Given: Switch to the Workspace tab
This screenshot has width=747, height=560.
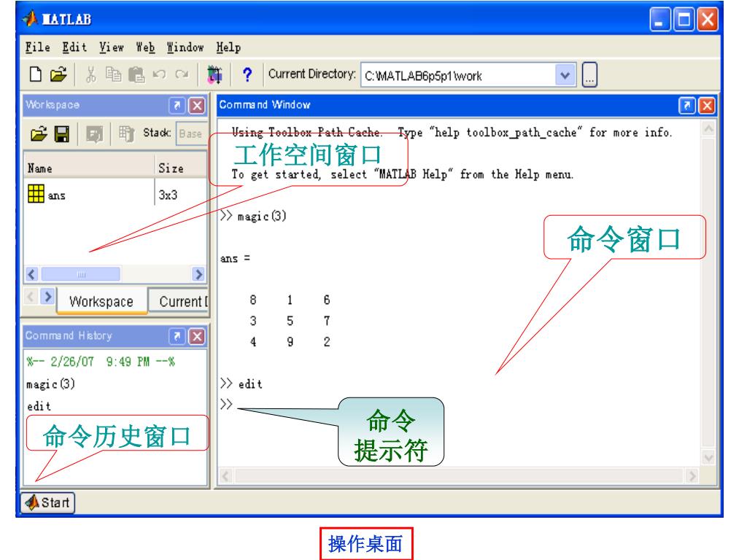Looking at the screenshot, I should [101, 301].
